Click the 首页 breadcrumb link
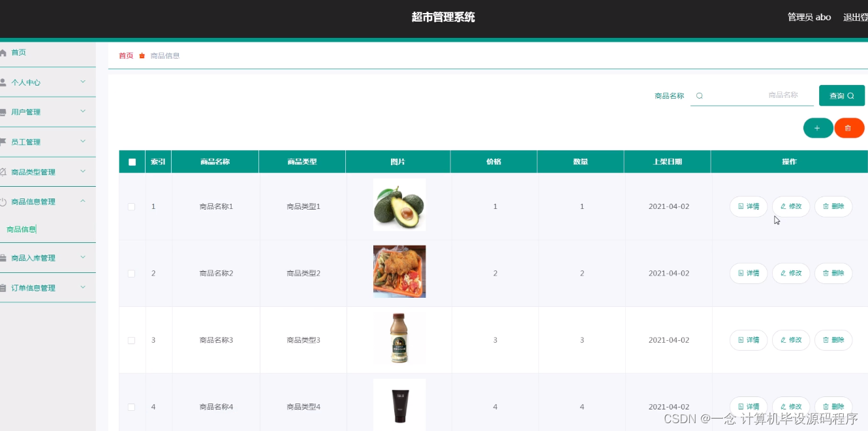This screenshot has height=431, width=868. point(126,56)
